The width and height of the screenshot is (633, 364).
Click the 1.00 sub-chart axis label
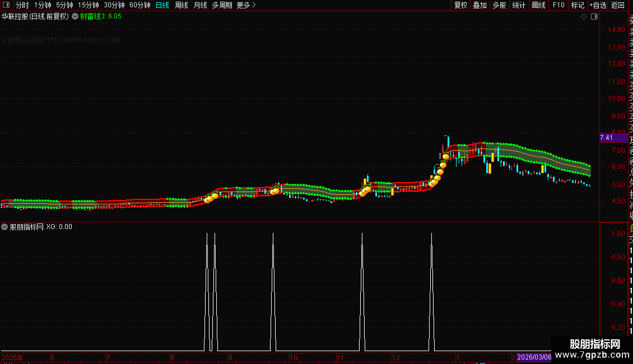point(618,234)
